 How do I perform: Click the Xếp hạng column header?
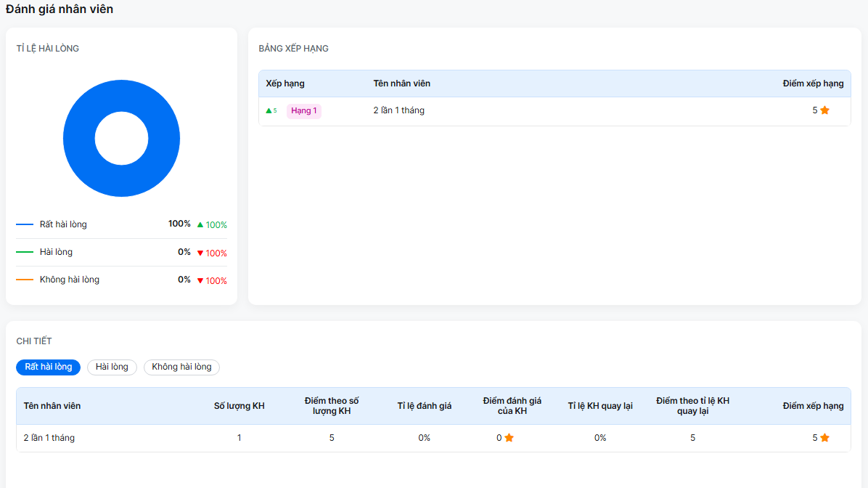(285, 84)
